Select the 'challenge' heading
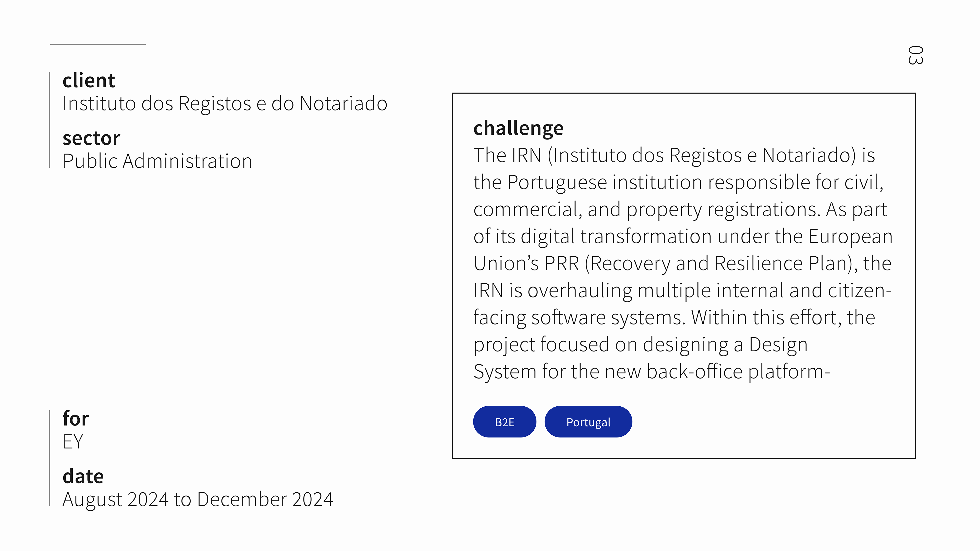 pos(518,129)
